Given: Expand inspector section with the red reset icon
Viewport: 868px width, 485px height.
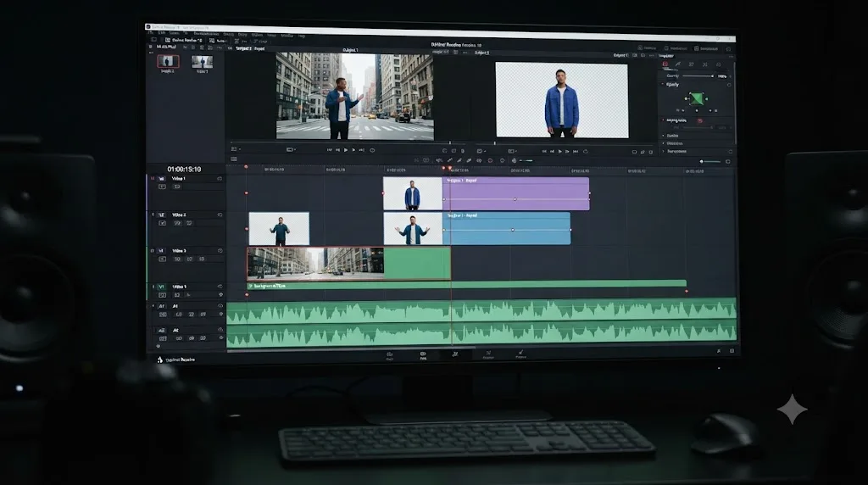Looking at the screenshot, I should click(x=663, y=120).
